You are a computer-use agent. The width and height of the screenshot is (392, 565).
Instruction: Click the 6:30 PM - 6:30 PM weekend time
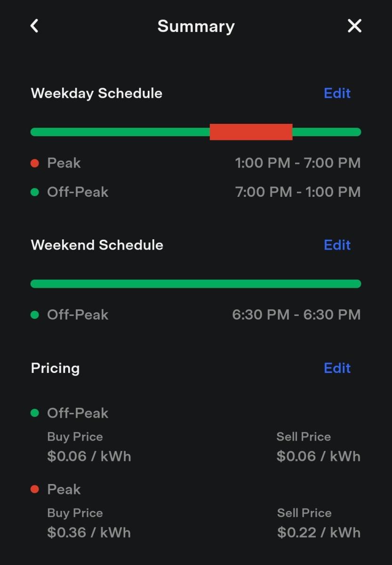click(296, 315)
